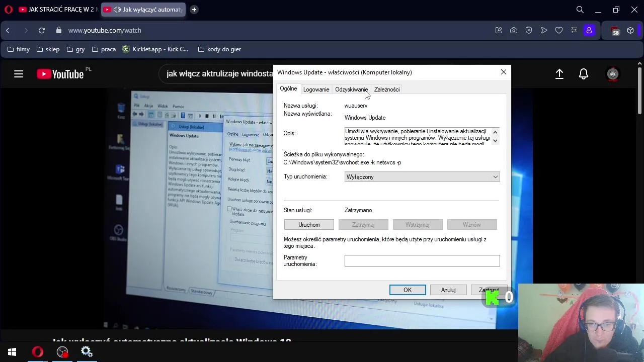
Task: Mute audio on the Jak wyłączyć tab
Action: [x=117, y=10]
